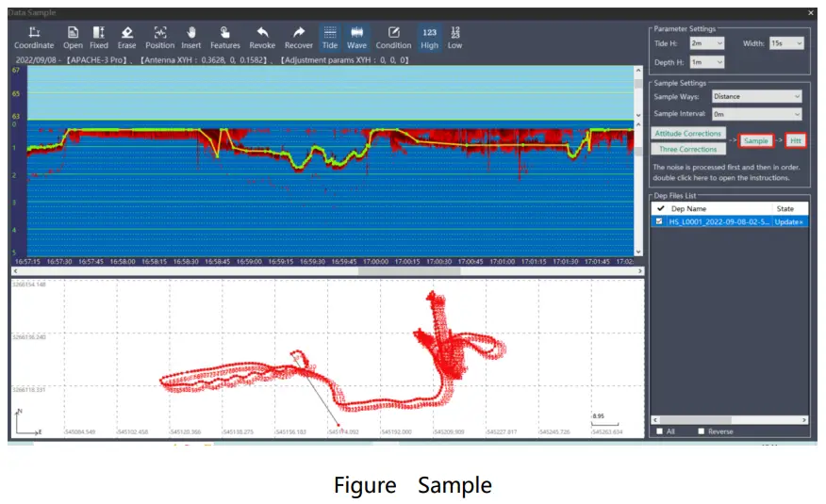The height and width of the screenshot is (504, 826).
Task: Open the Width dropdown
Action: [786, 43]
